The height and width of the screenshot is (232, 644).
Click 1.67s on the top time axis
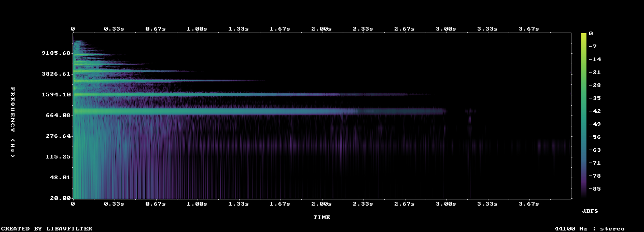tap(280, 29)
